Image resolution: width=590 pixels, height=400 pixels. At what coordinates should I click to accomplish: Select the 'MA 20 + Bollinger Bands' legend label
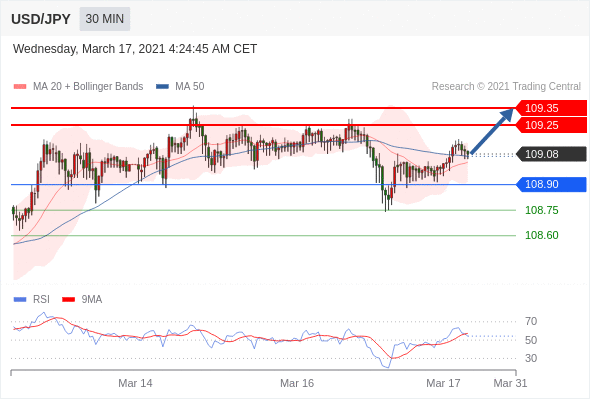(88, 87)
